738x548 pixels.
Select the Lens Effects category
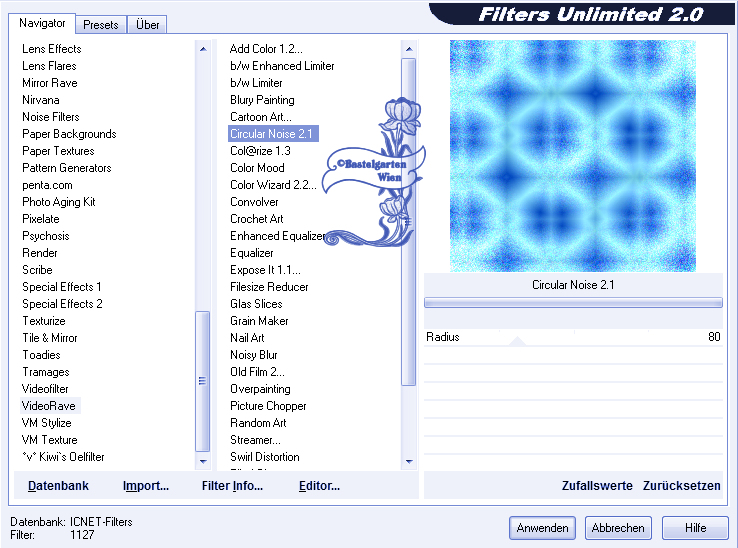tap(52, 49)
